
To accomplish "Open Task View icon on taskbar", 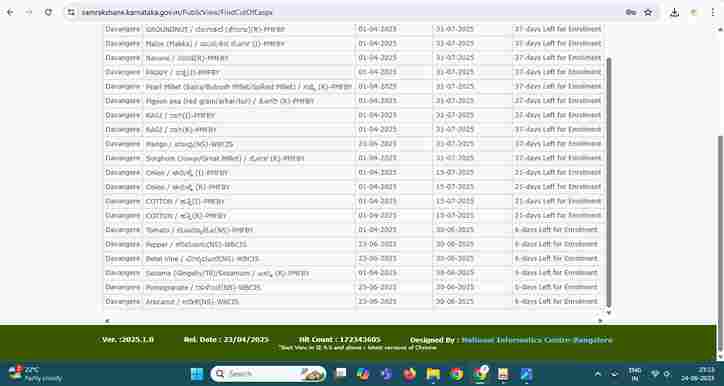I will 341,374.
